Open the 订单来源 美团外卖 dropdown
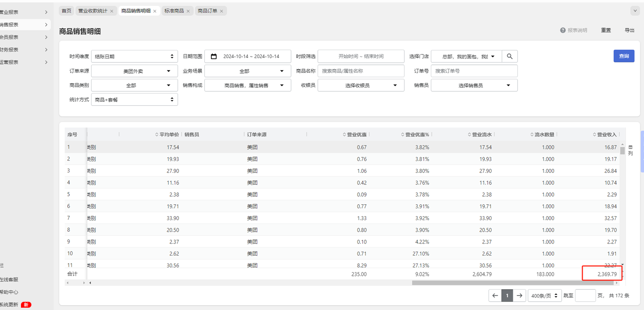This screenshot has width=644, height=310. pyautogui.click(x=134, y=71)
